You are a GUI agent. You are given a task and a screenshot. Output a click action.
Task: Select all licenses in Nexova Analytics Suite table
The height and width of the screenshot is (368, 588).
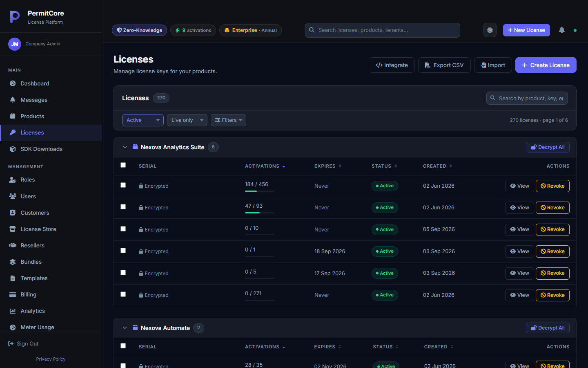point(123,165)
